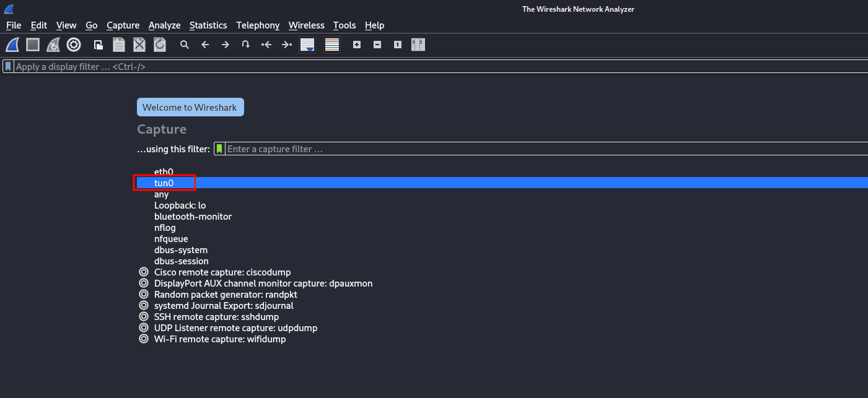
Task: Focus the capture filter input field
Action: pyautogui.click(x=546, y=149)
